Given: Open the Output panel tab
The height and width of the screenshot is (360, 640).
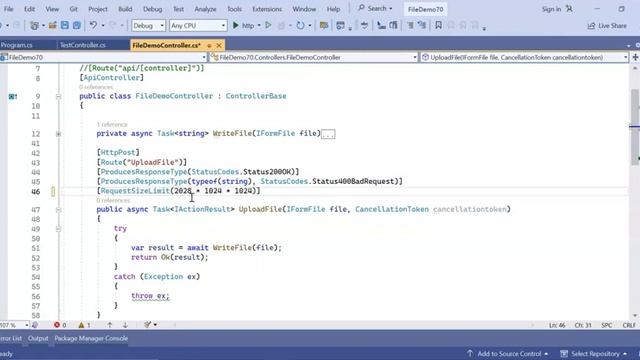Looking at the screenshot, I should pyautogui.click(x=38, y=338).
